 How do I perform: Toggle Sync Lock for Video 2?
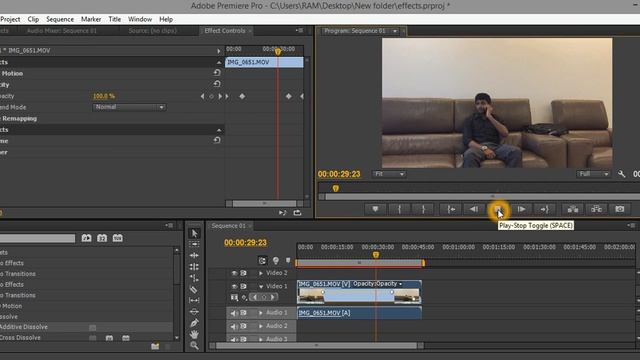tap(243, 273)
